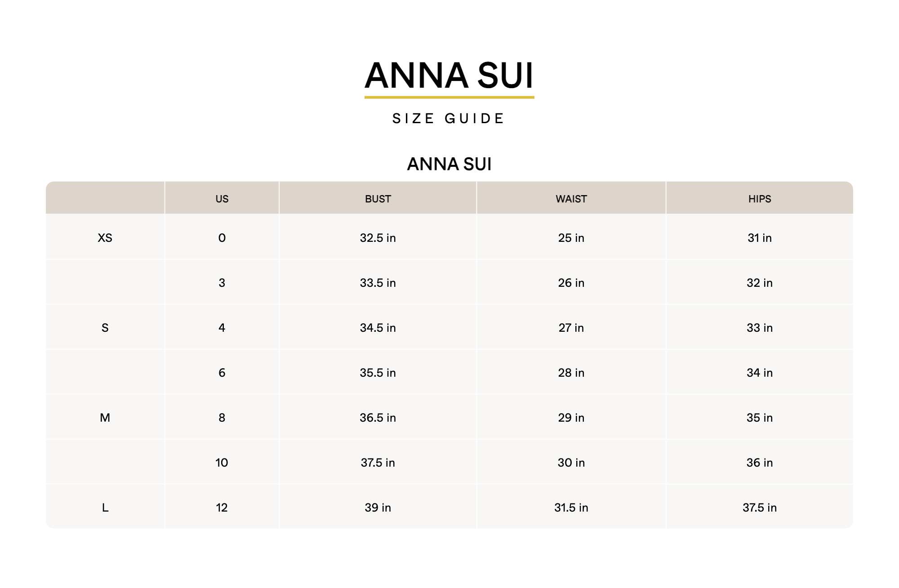Click the L size row label
899x588 pixels.
click(x=105, y=508)
